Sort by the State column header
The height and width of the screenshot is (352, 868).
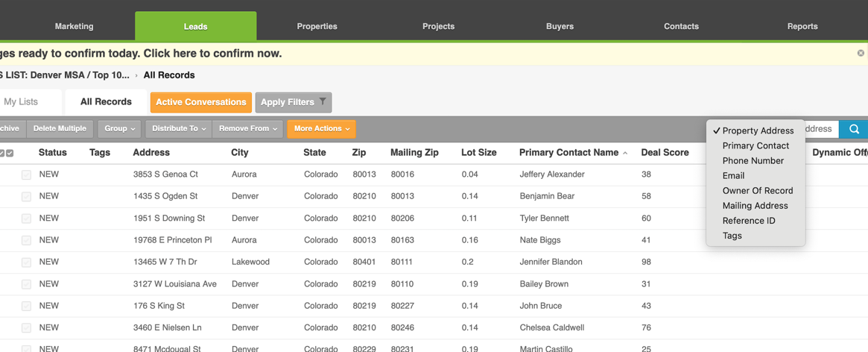(x=314, y=152)
